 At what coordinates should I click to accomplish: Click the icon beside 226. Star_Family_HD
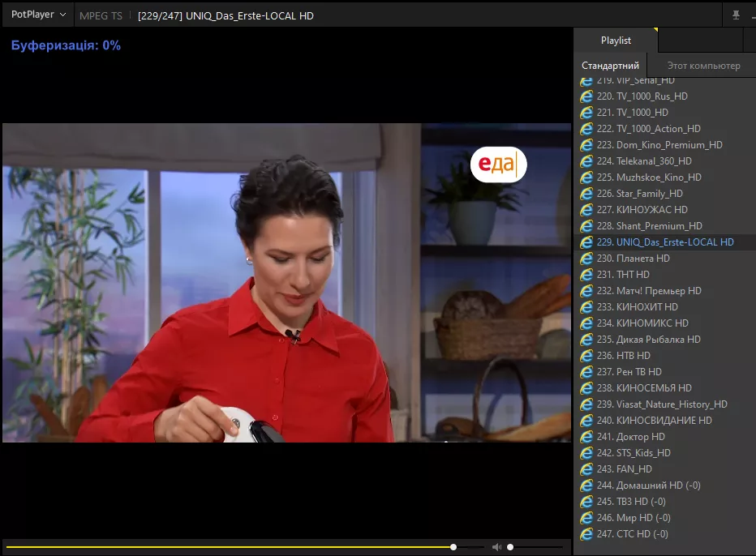click(x=586, y=194)
